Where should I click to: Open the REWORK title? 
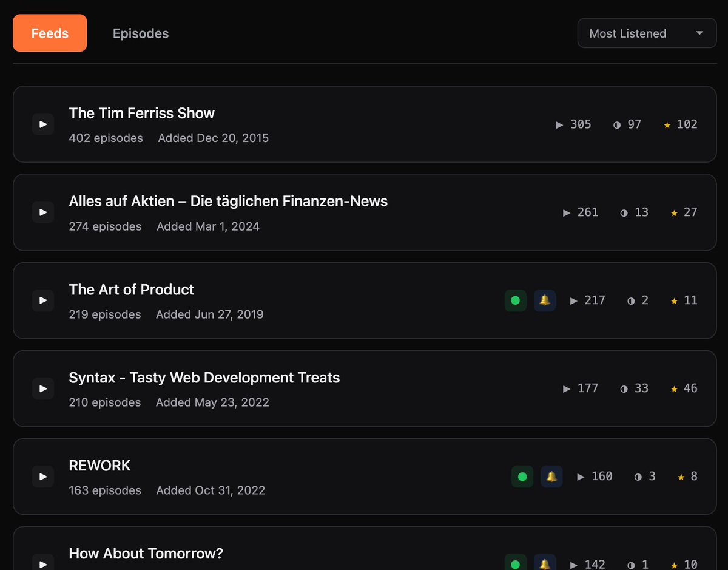click(100, 466)
